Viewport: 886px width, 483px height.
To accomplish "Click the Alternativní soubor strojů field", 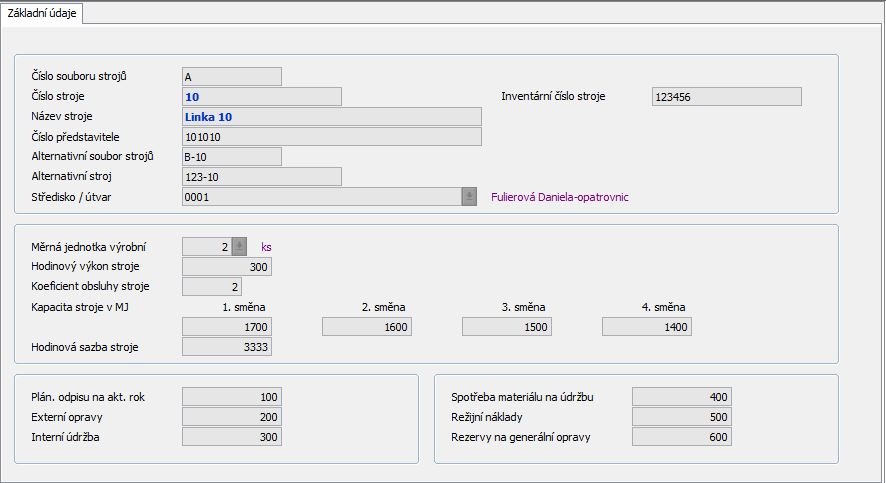I will pyautogui.click(x=231, y=157).
